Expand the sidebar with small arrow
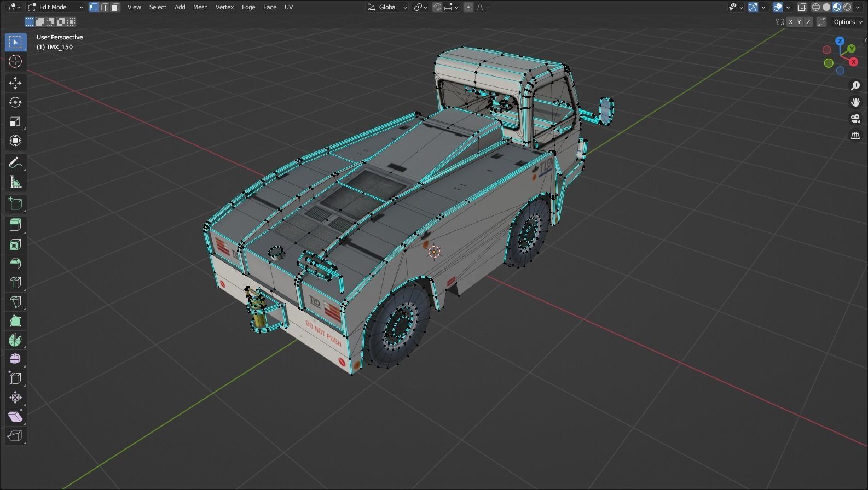The image size is (868, 490). tap(865, 40)
